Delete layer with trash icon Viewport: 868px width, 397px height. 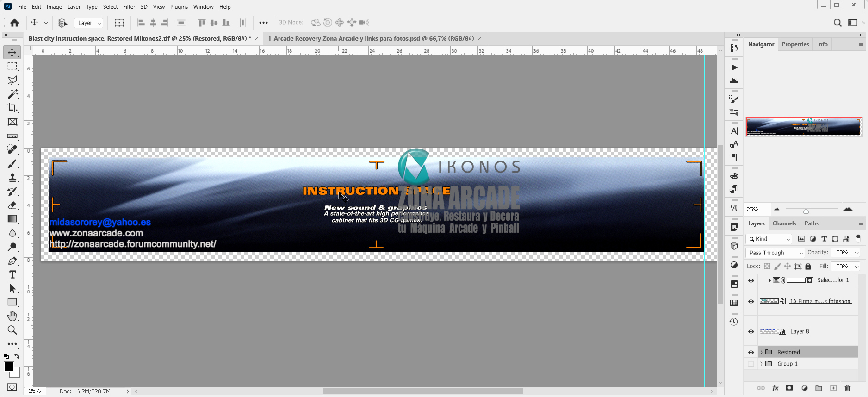(x=848, y=388)
